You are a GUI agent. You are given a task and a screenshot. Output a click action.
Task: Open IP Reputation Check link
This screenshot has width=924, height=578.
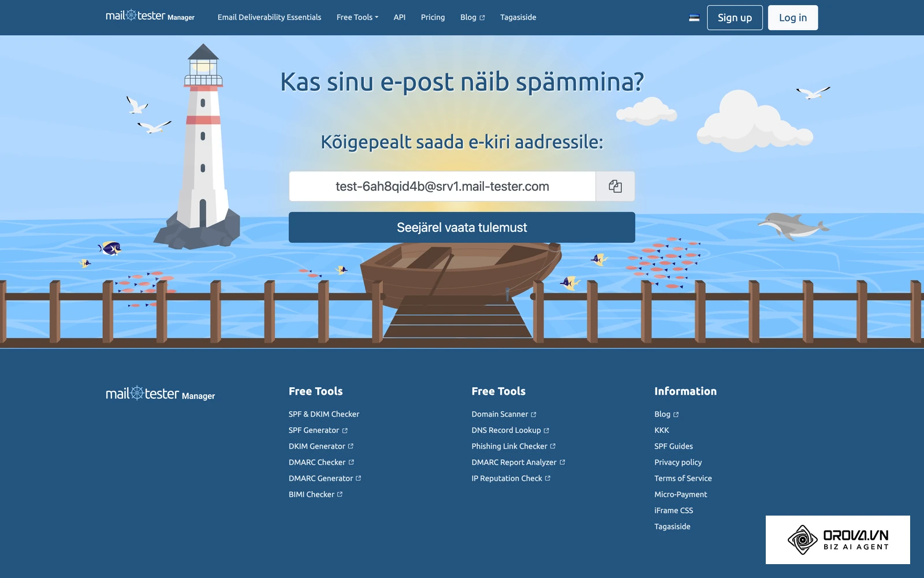click(x=511, y=478)
